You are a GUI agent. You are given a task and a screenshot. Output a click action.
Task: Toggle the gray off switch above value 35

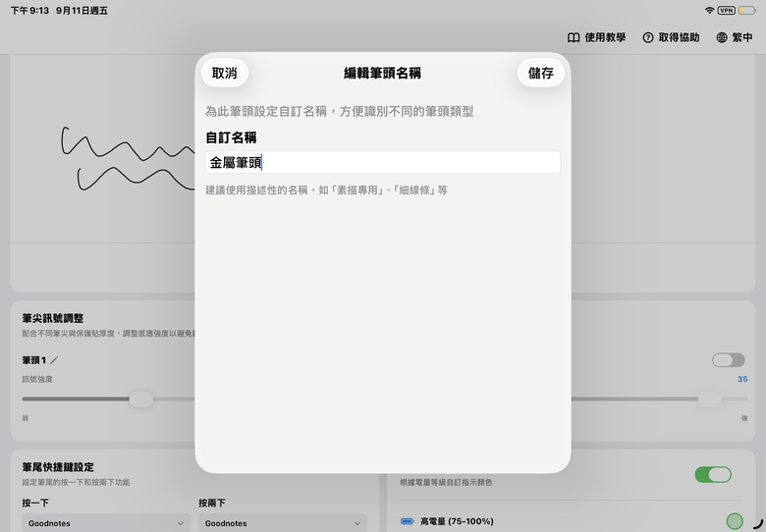(728, 360)
